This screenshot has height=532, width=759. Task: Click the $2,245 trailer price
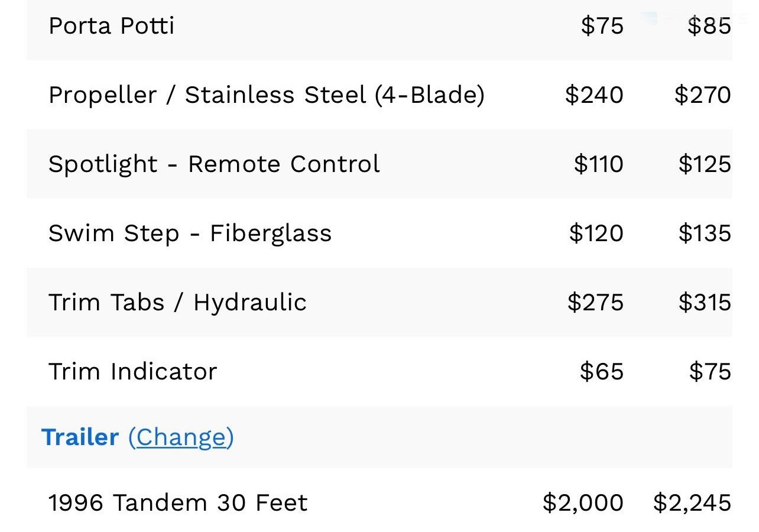[692, 503]
